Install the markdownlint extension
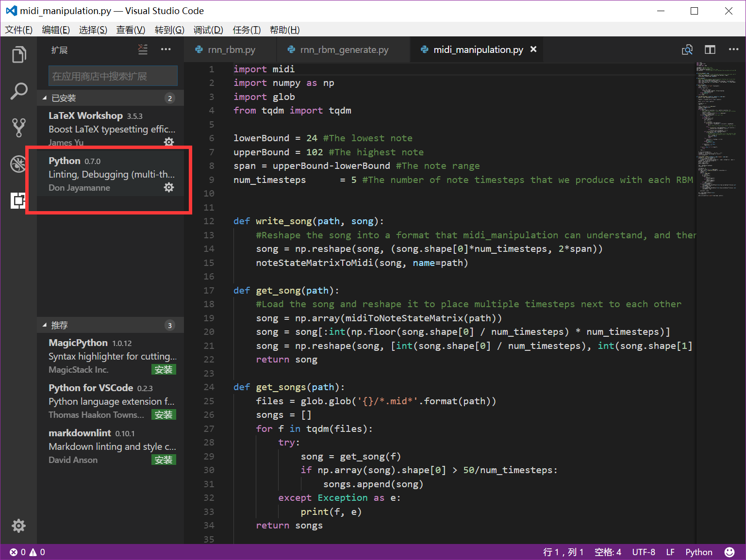 point(164,460)
